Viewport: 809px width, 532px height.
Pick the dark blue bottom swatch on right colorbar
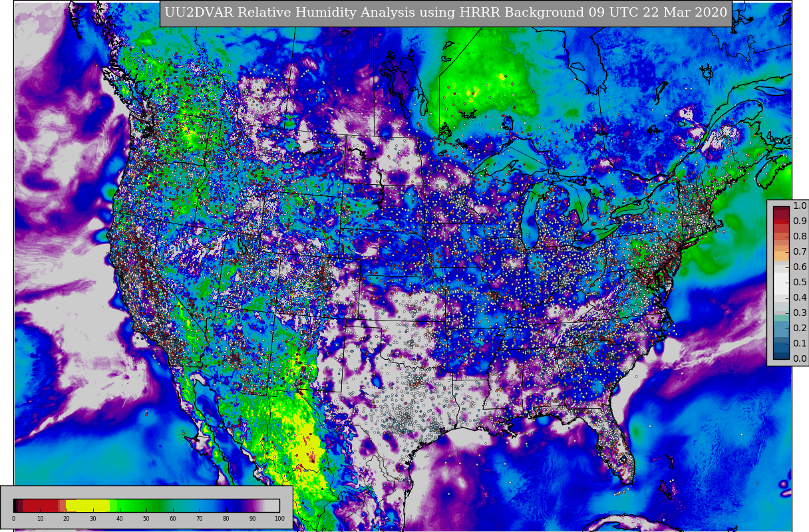(781, 355)
